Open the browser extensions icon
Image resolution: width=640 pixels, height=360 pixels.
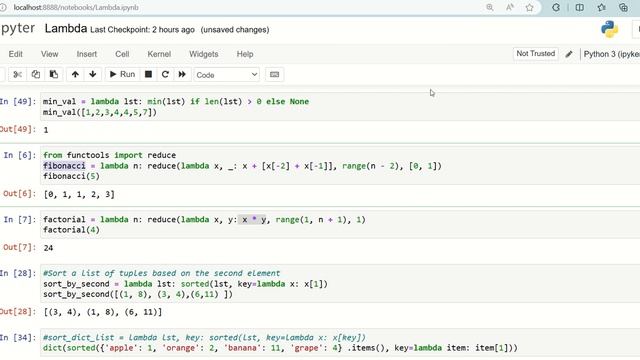pyautogui.click(x=556, y=7)
